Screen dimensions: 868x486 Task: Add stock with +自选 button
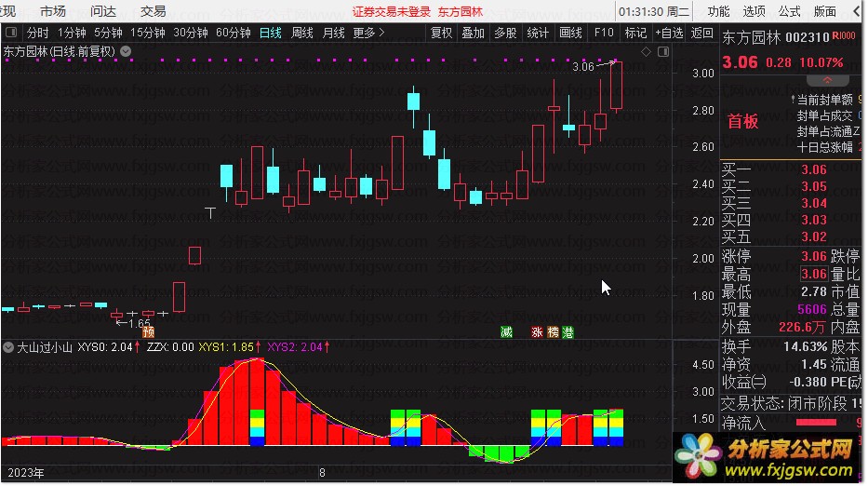[669, 33]
